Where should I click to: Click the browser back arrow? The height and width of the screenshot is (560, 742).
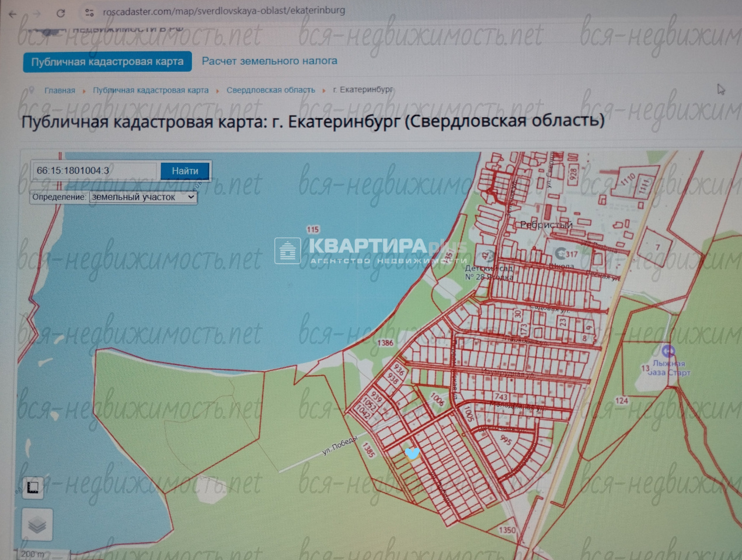tap(13, 13)
